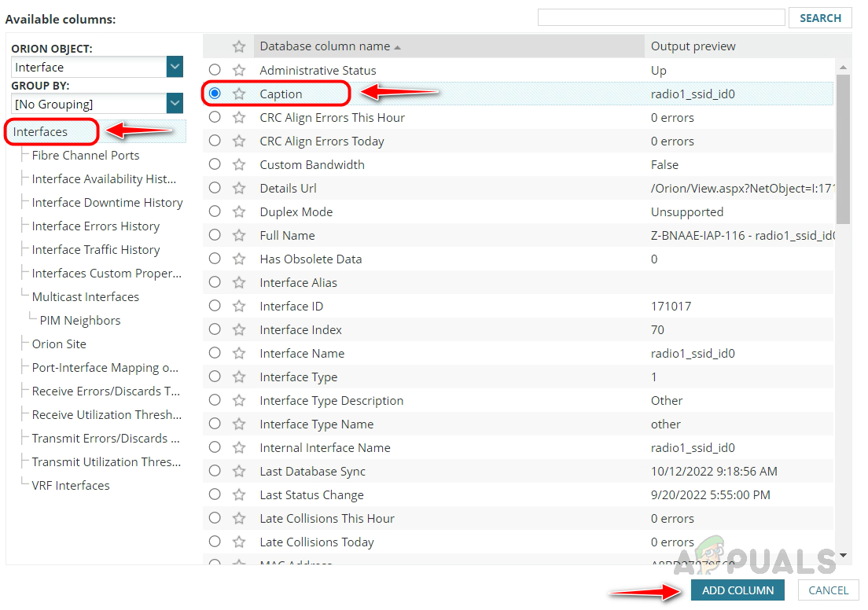
Task: Mark Interface Alias as favorite
Action: (x=238, y=282)
